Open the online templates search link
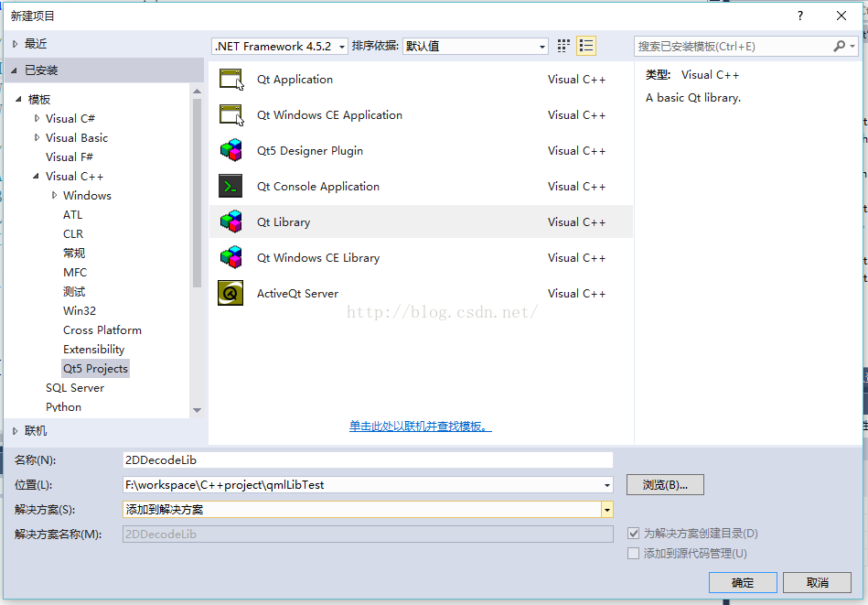 click(x=420, y=426)
